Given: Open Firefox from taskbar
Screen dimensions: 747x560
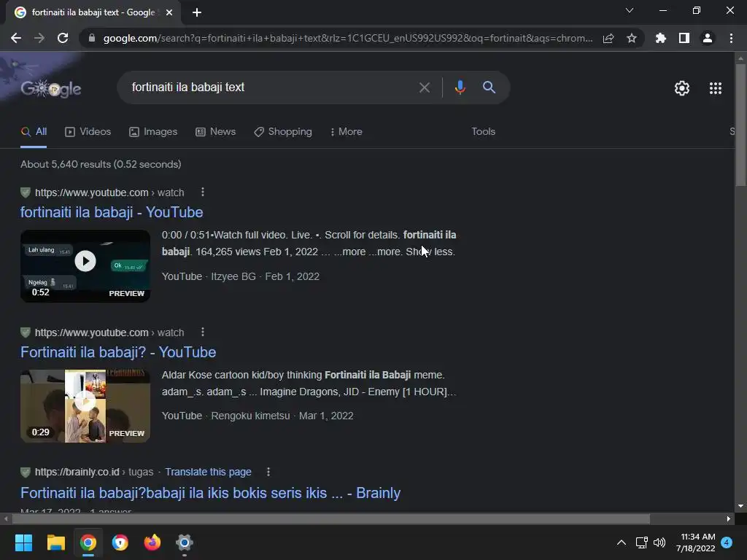Looking at the screenshot, I should click(x=152, y=542).
